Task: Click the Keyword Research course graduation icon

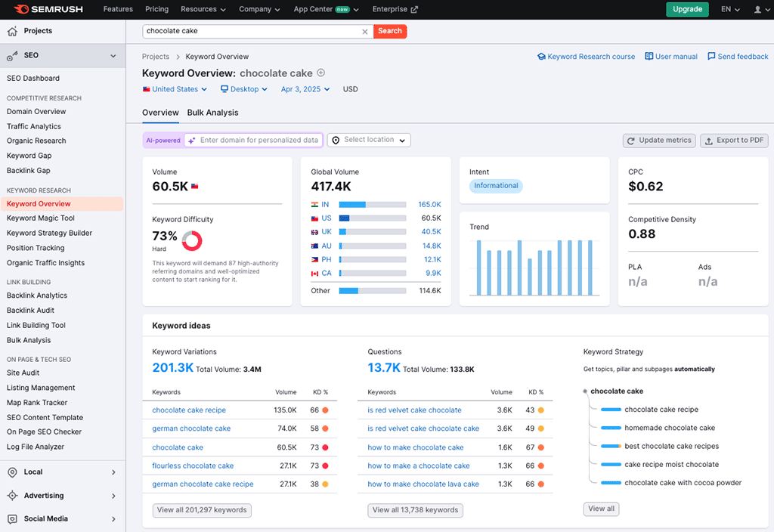Action: pyautogui.click(x=541, y=56)
